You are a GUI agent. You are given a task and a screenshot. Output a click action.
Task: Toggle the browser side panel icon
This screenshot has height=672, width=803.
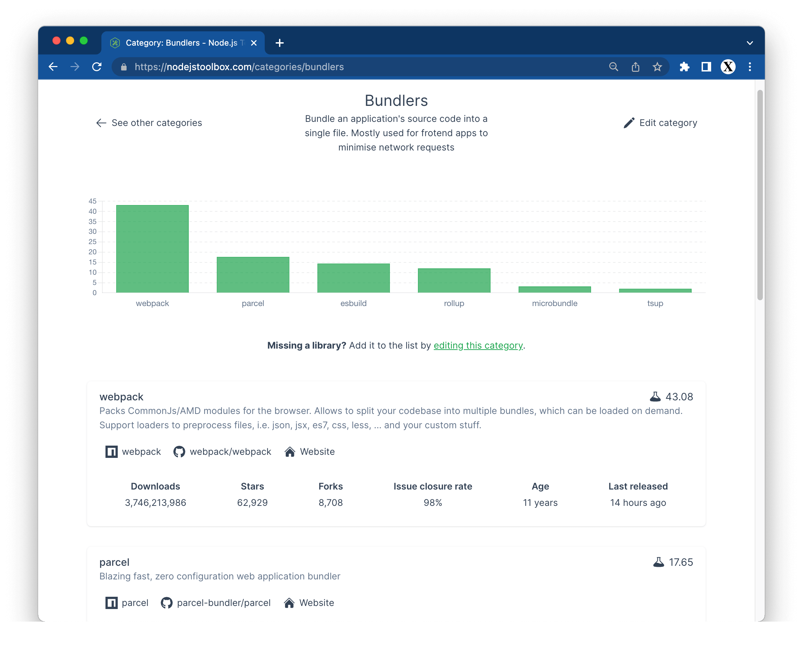pyautogui.click(x=706, y=67)
